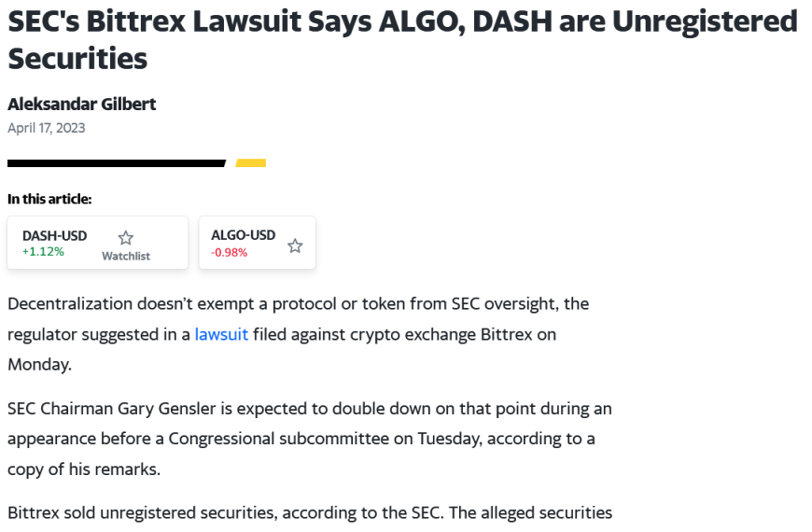Click the article headline's first line

(x=402, y=21)
